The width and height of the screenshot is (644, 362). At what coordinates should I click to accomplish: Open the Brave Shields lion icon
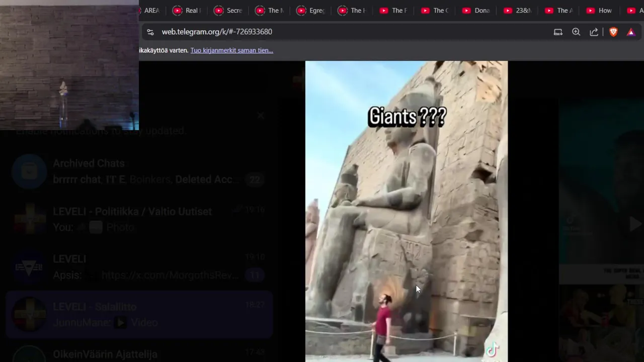click(613, 32)
